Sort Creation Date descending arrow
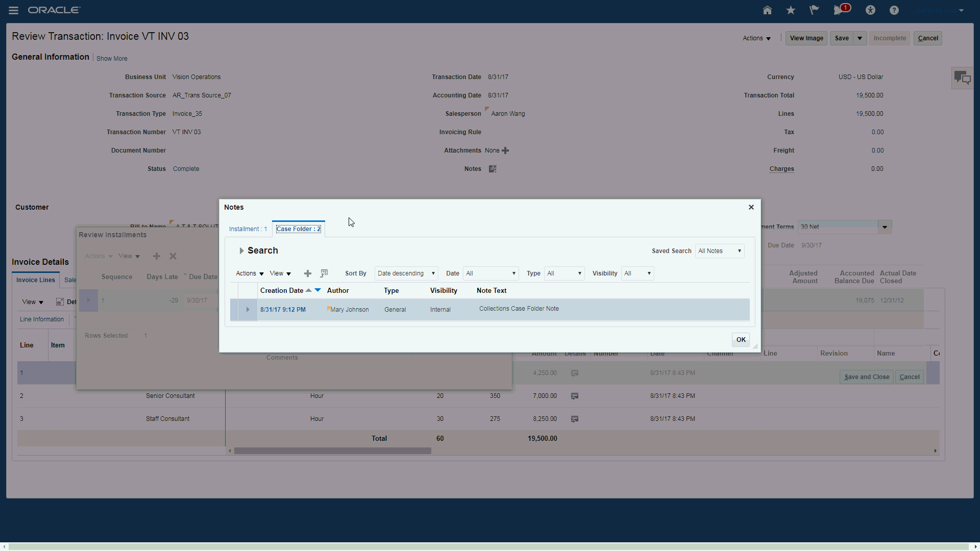 pyautogui.click(x=317, y=290)
